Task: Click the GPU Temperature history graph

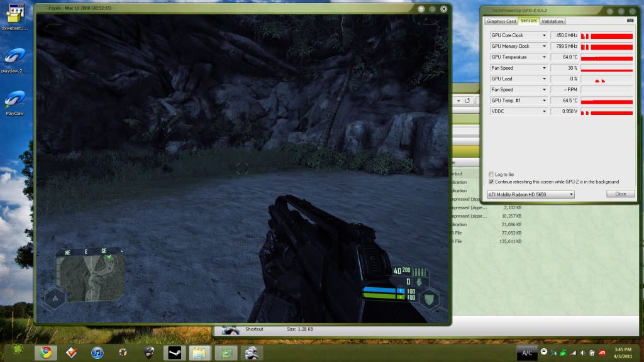Action: tap(607, 57)
